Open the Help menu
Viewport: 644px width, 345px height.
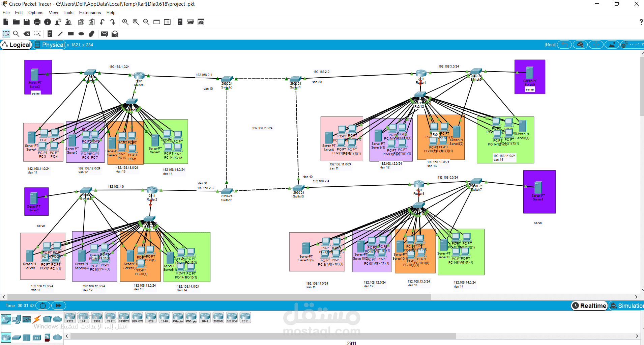[x=111, y=12]
